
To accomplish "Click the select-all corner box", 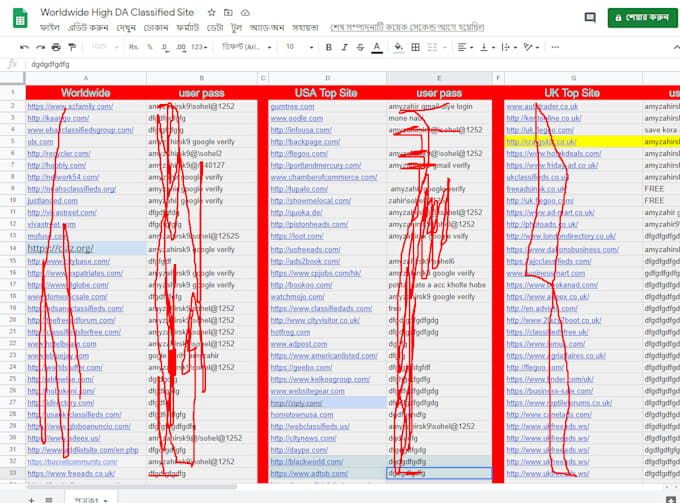I will pyautogui.click(x=12, y=78).
